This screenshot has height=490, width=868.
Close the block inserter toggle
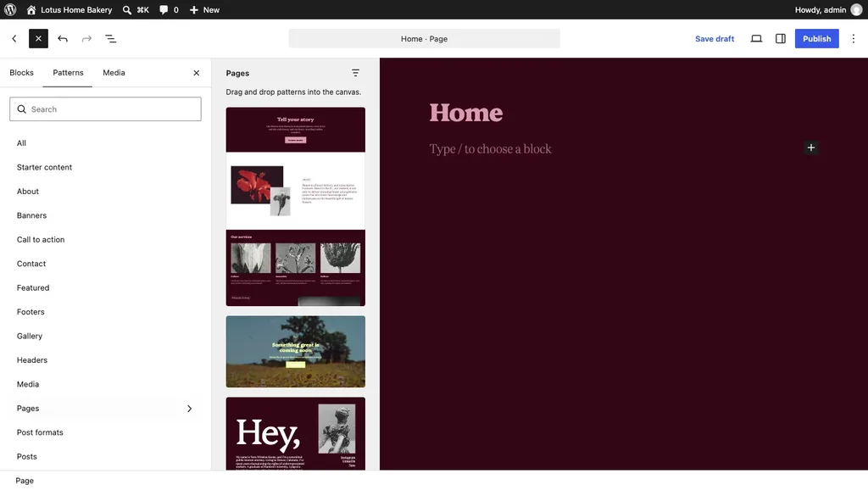tap(38, 38)
